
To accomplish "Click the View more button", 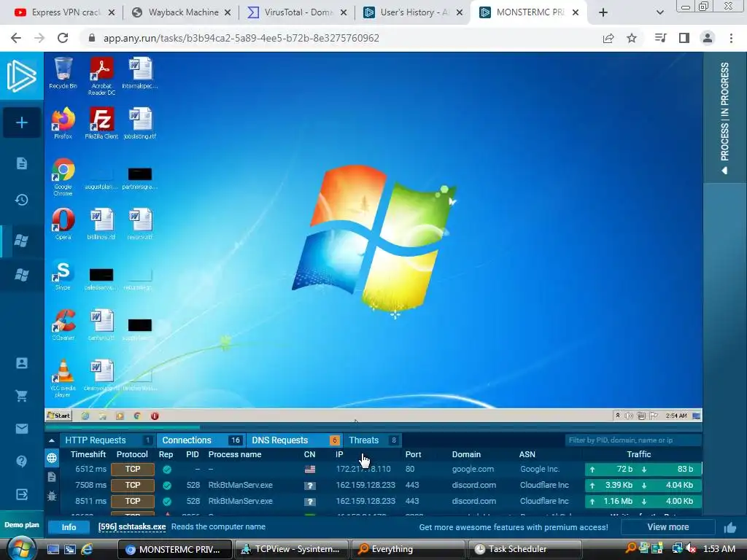I will [x=668, y=527].
